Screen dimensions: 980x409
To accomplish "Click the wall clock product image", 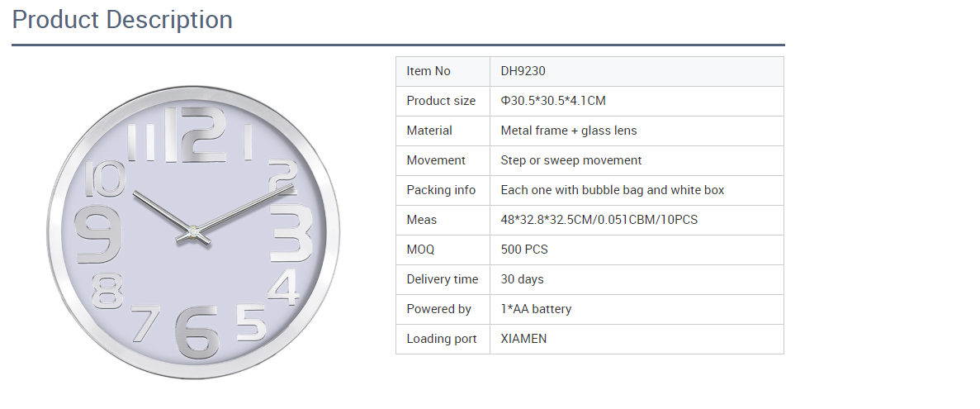I will coord(194,232).
